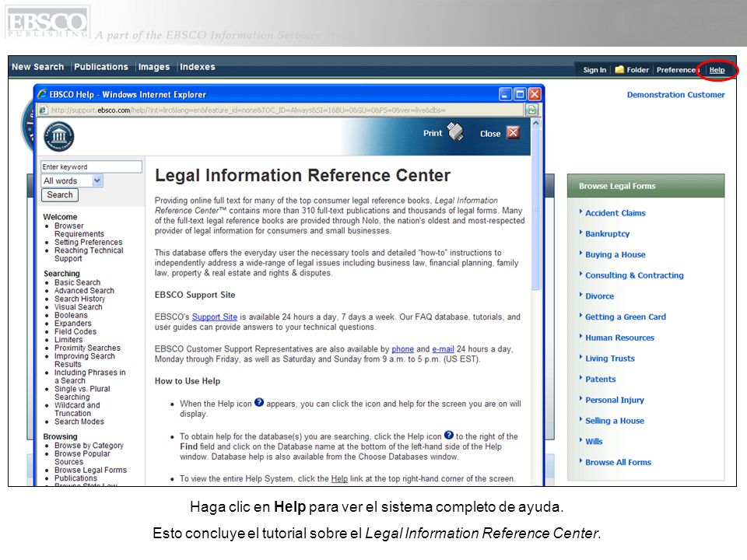Open Divorce legal forms
Screen dimensions: 747x560
click(599, 296)
